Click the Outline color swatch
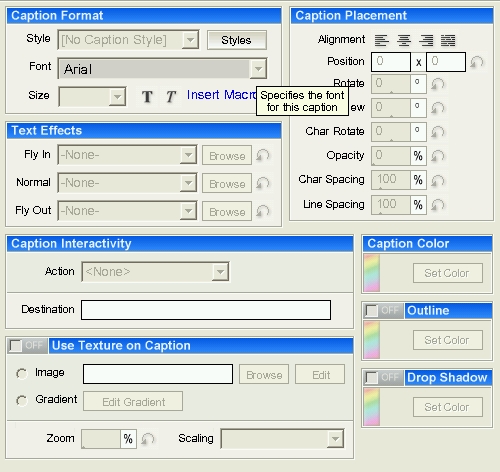Screen dimensions: 500x472 (372, 340)
